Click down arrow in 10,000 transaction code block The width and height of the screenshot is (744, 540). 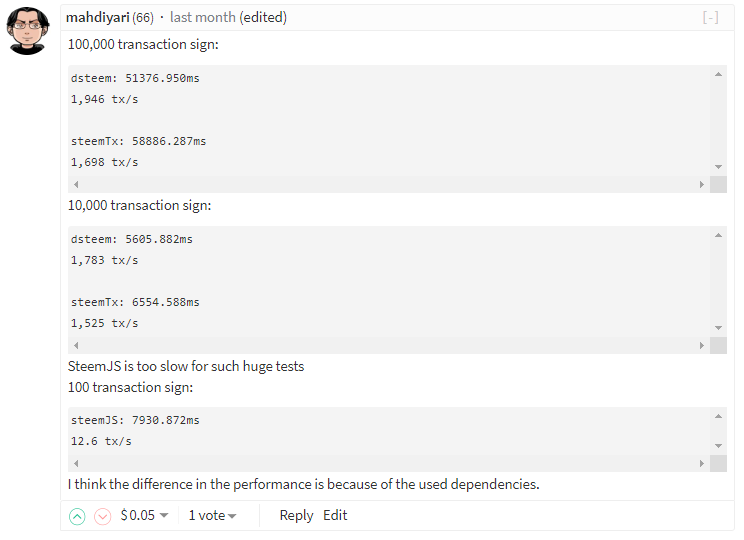click(718, 328)
